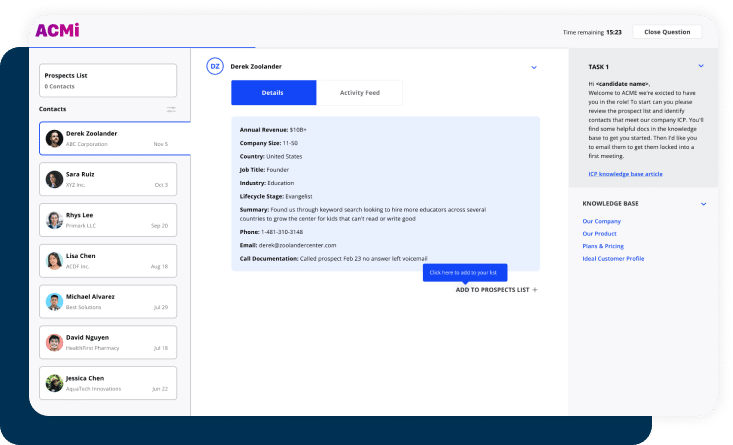Click the ACMi logo
733x445 pixels.
(x=57, y=30)
